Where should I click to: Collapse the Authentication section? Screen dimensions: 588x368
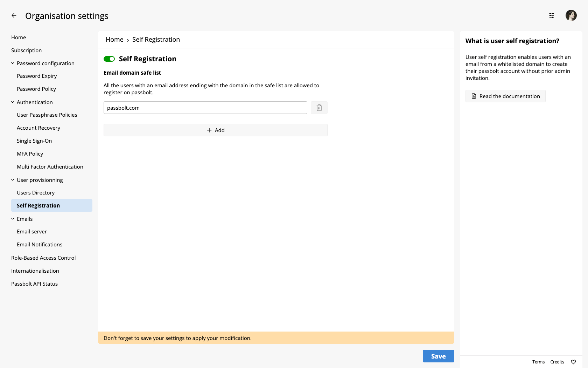point(13,102)
